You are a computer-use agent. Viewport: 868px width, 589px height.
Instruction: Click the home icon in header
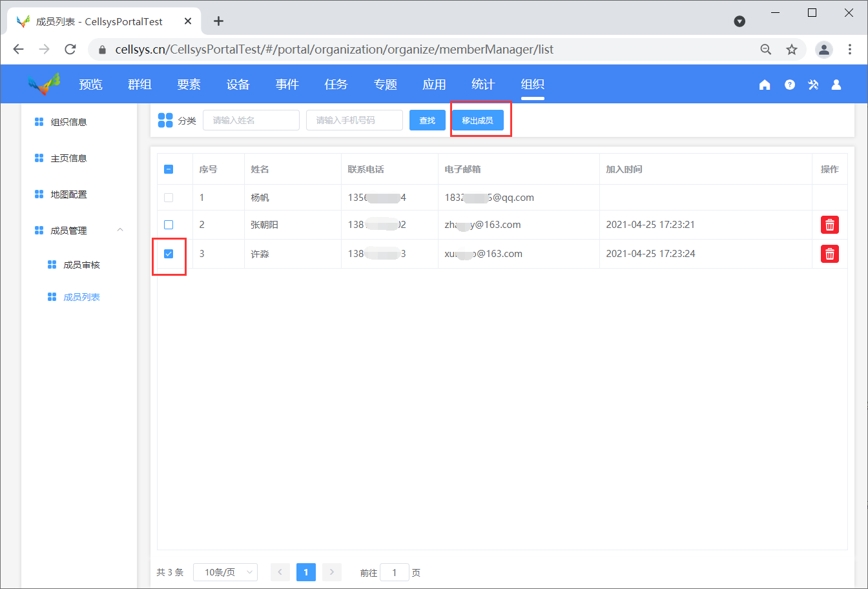point(765,85)
